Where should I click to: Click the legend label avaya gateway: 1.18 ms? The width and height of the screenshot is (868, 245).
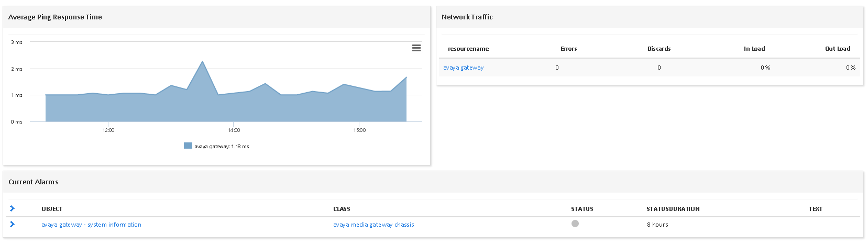tap(222, 147)
